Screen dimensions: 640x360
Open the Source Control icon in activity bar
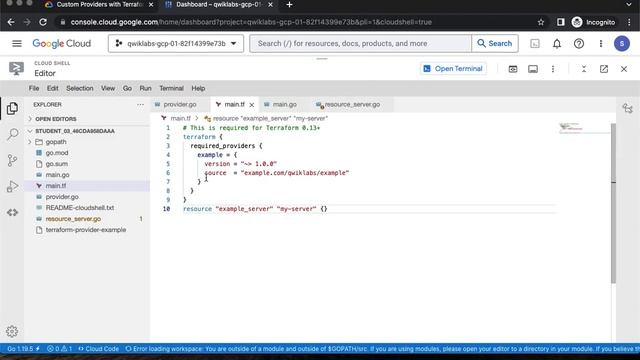click(x=12, y=160)
